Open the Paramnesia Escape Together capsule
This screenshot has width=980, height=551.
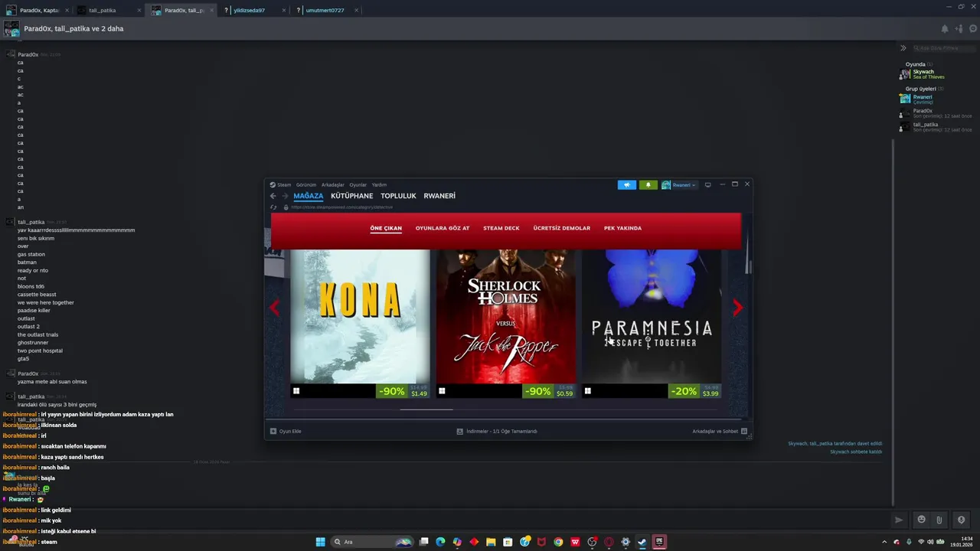pyautogui.click(x=652, y=316)
